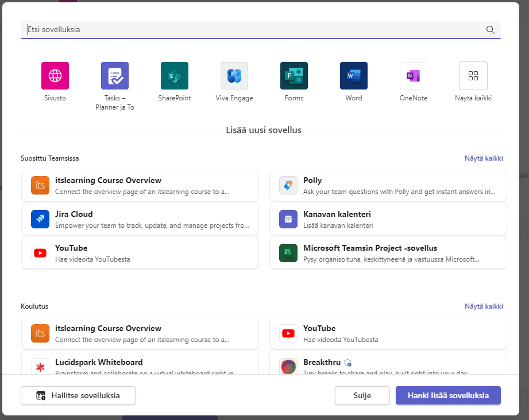Viewport: 529px width, 420px height.
Task: Click the Jira Cloud app icon
Action: point(40,219)
